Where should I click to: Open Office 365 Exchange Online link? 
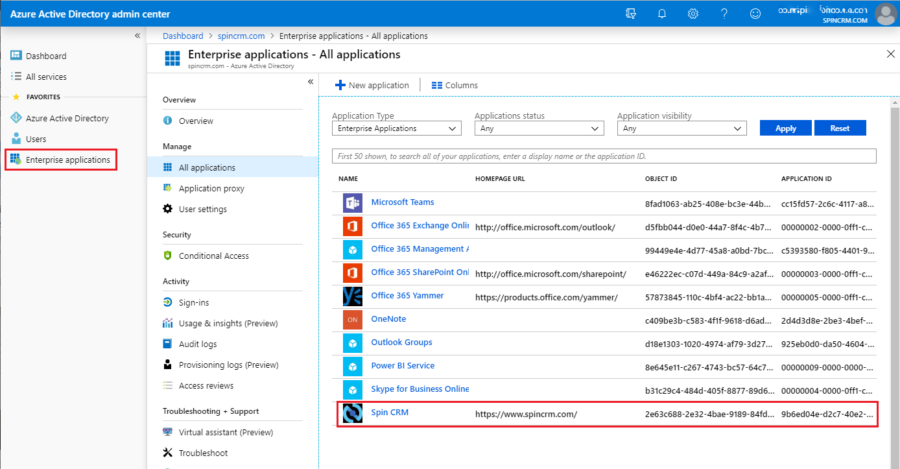click(420, 226)
